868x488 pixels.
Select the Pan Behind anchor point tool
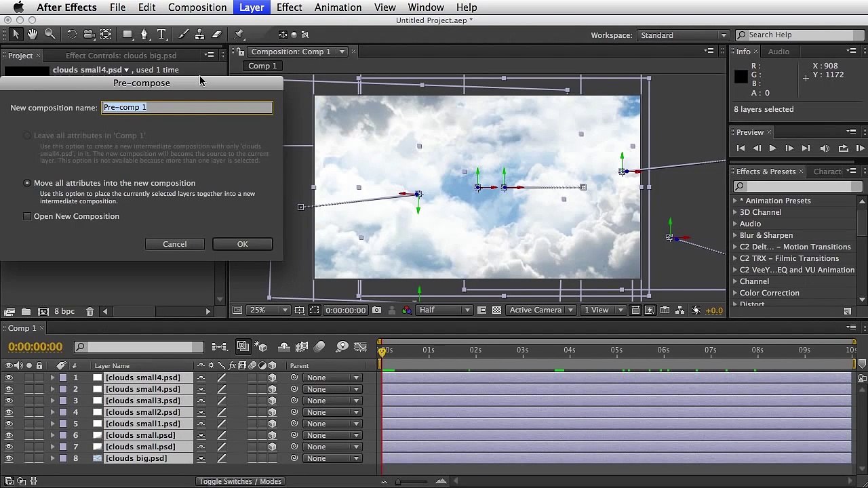106,35
